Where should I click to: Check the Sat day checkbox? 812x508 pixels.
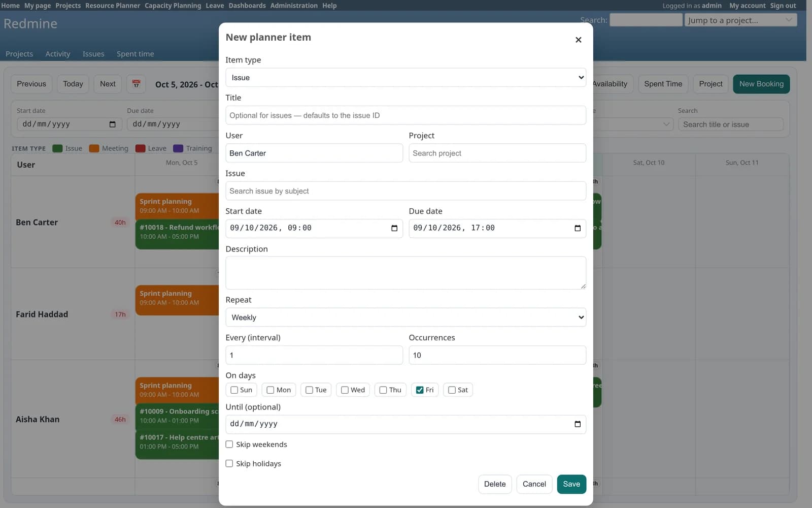(x=452, y=390)
